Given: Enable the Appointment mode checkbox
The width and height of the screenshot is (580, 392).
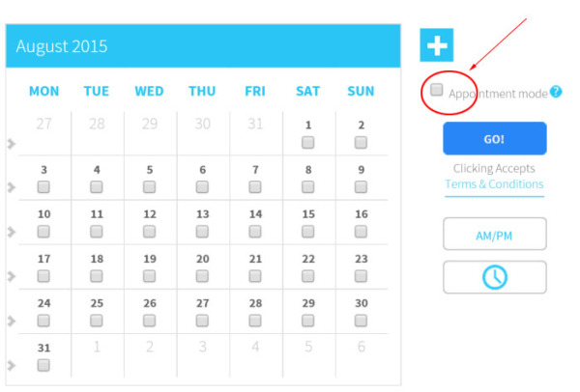Looking at the screenshot, I should (437, 90).
